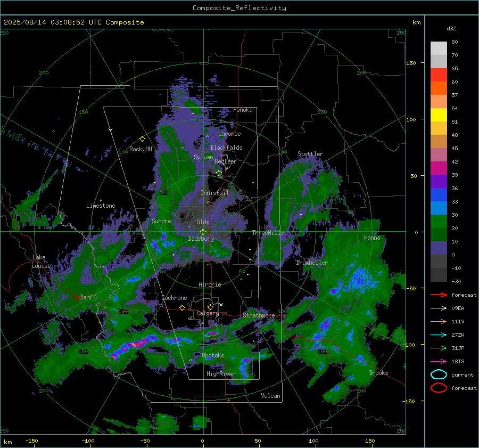Image resolution: width=479 pixels, height=448 pixels.
Task: Click the Ponoka town label
Action: (x=243, y=110)
